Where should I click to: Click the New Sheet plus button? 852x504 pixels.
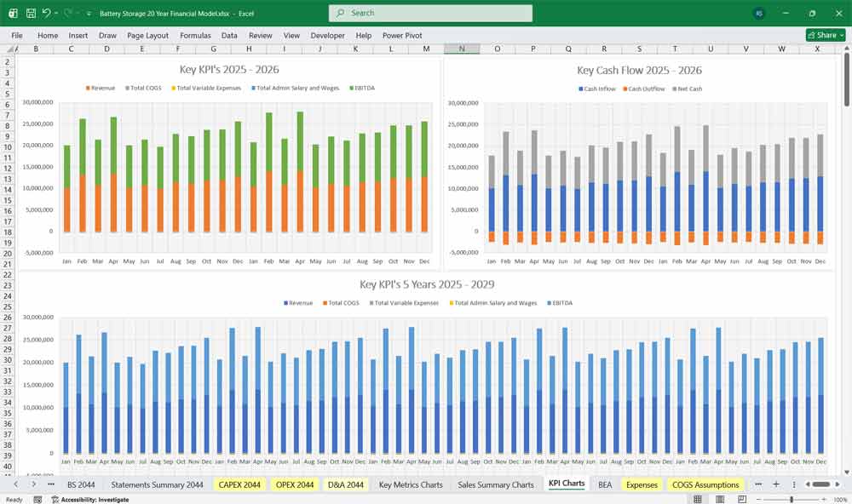pos(776,484)
